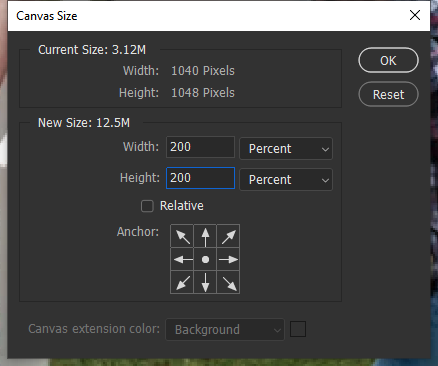Viewport: 438px width, 366px height.
Task: Click the 'Canvas Size' title text
Action: tap(47, 16)
